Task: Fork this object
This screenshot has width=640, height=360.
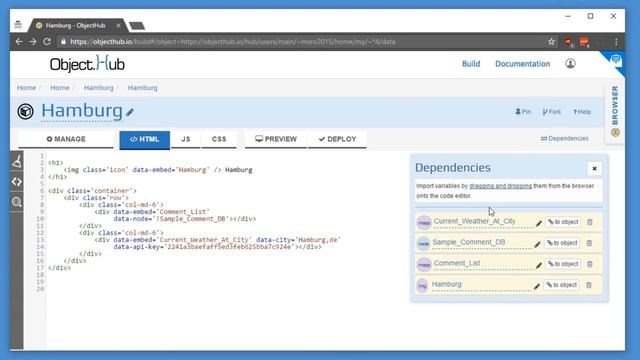Action: click(x=552, y=112)
